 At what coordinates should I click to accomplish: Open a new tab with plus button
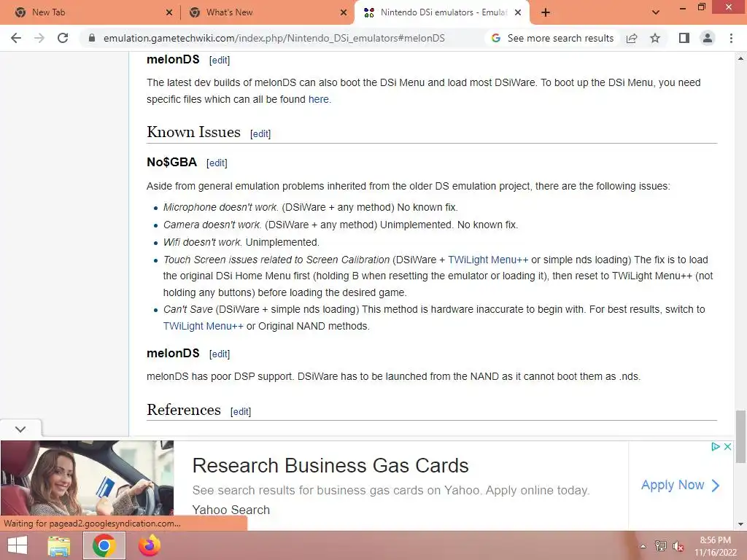(x=546, y=12)
